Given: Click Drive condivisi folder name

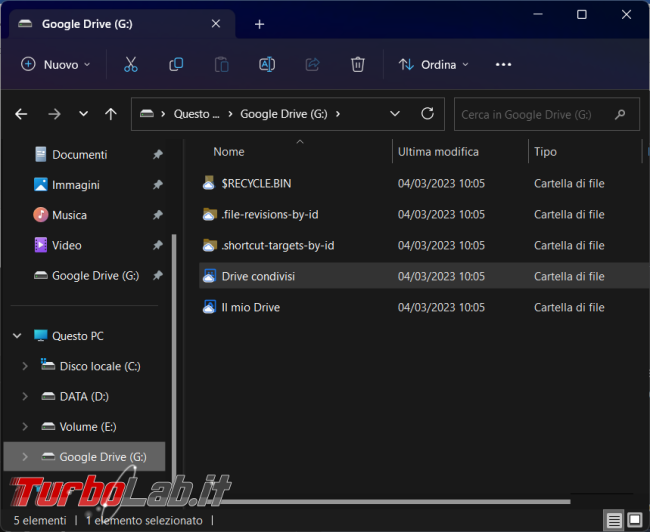Looking at the screenshot, I should tap(258, 276).
